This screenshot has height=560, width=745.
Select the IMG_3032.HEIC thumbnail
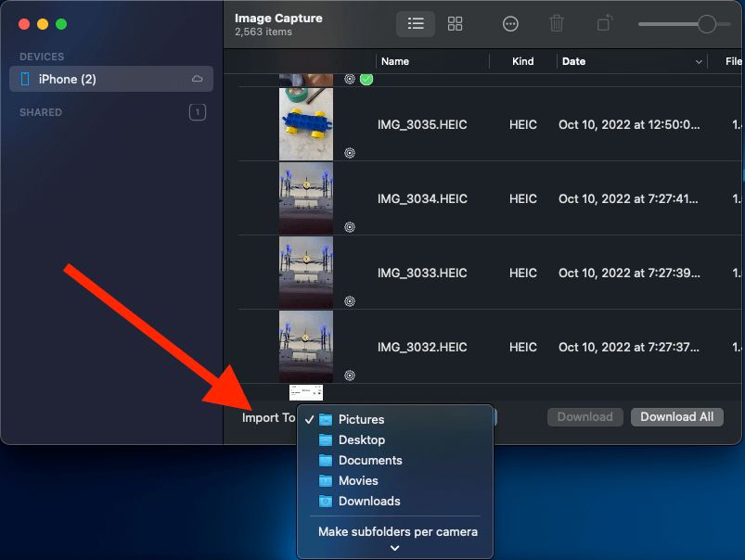(x=306, y=346)
